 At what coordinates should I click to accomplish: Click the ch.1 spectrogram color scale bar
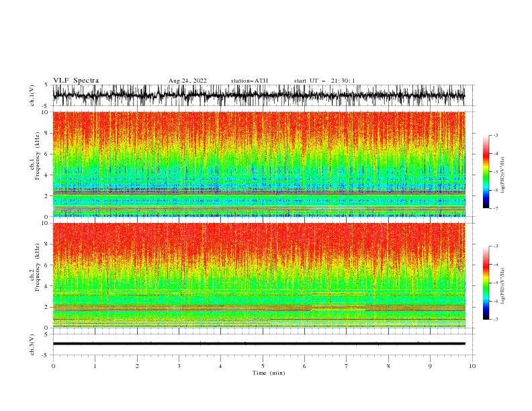[486, 172]
